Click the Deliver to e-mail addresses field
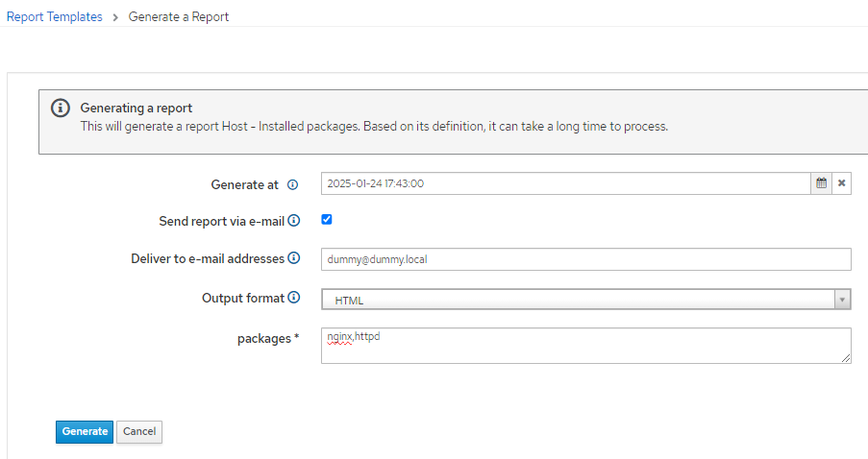This screenshot has width=868, height=459. click(x=585, y=259)
